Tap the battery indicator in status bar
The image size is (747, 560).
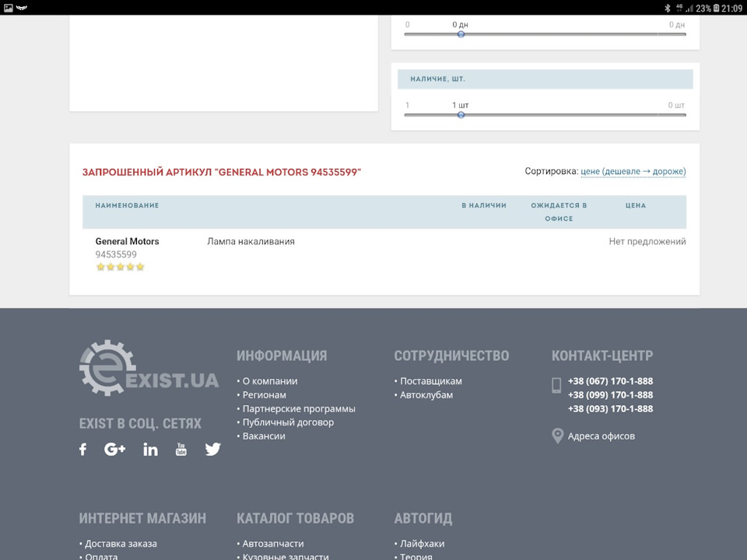tap(716, 8)
